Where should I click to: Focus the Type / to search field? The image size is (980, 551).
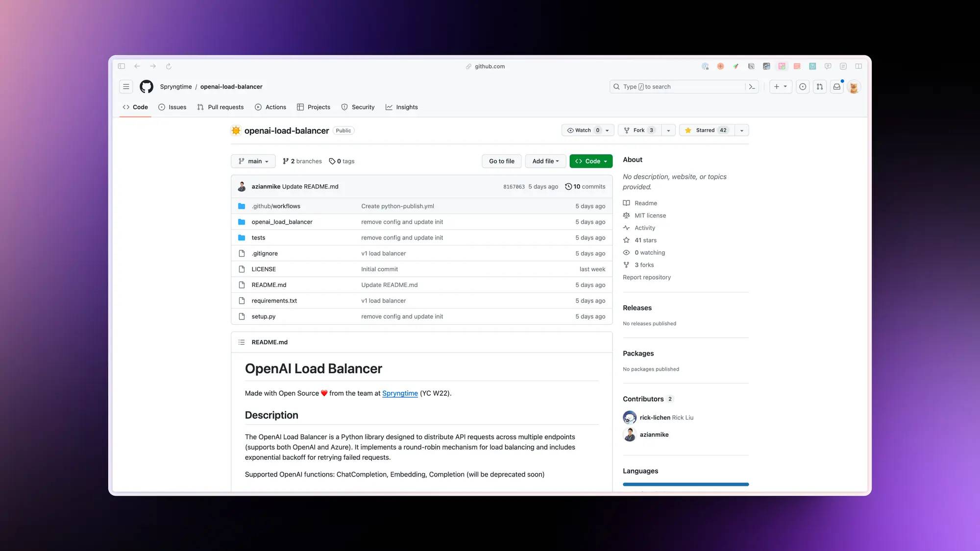(x=679, y=87)
